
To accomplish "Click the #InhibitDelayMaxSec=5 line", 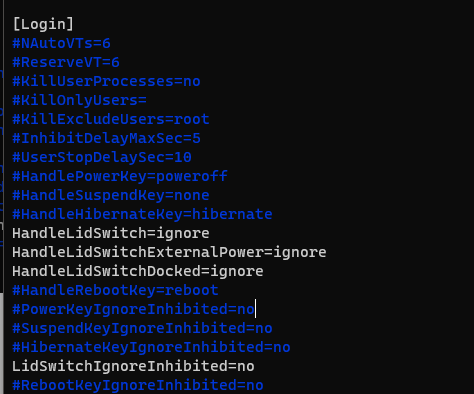I will (x=106, y=138).
